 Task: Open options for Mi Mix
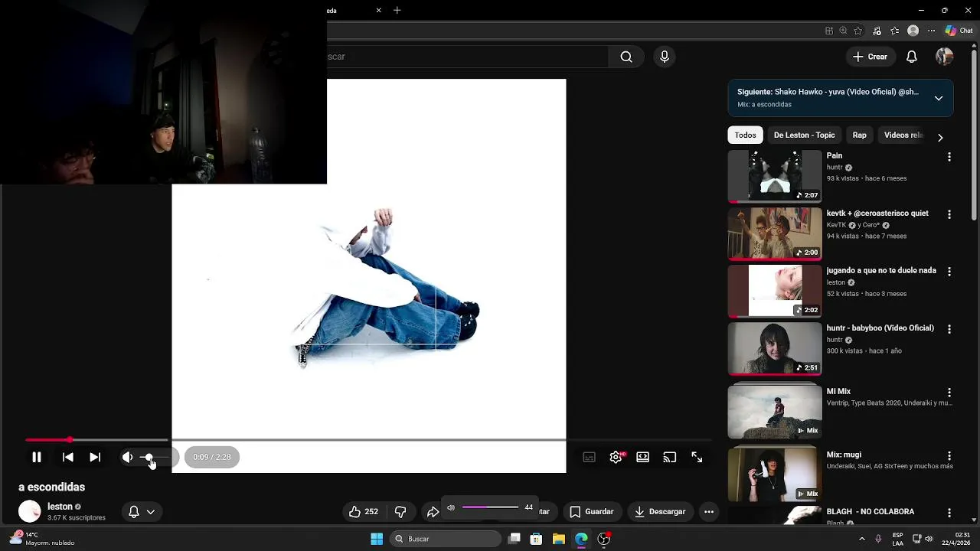(x=949, y=393)
